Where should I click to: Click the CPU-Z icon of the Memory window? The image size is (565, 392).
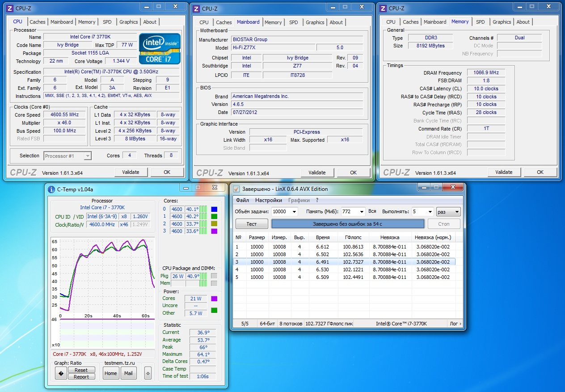pos(383,8)
